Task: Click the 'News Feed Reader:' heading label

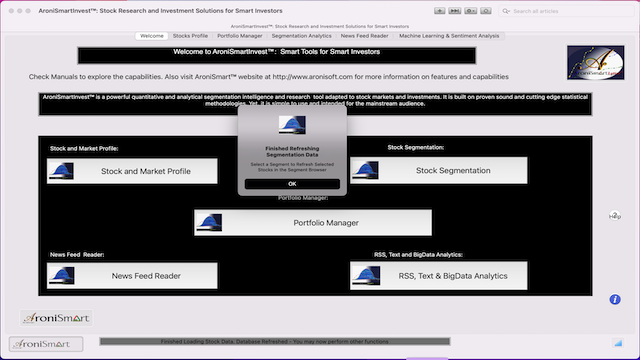Action: click(x=77, y=255)
